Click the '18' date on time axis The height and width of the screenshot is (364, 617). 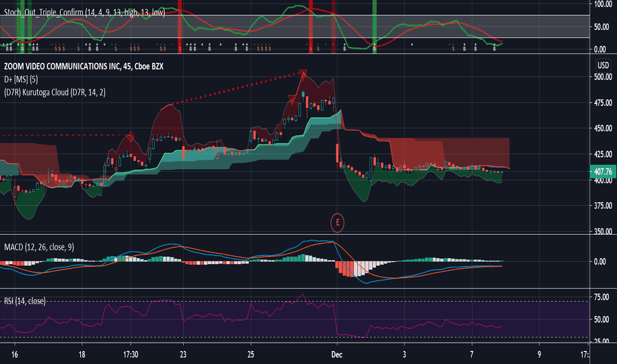coord(82,355)
